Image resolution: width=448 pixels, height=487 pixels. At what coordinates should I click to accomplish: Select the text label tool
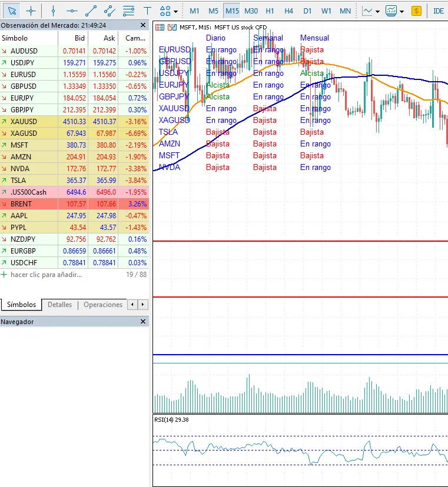pyautogui.click(x=147, y=11)
